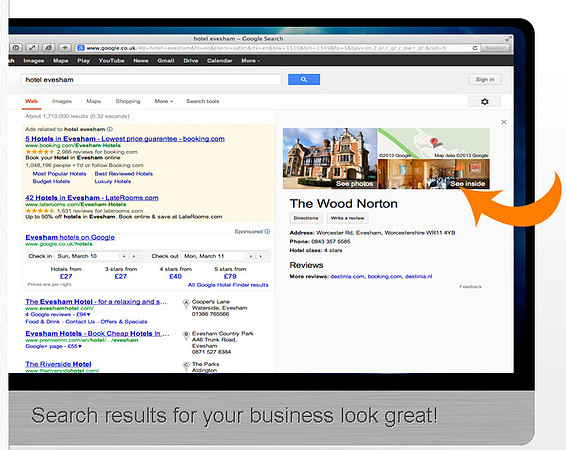
Task: Click the See inside interior thumbnail
Action: tap(434, 174)
